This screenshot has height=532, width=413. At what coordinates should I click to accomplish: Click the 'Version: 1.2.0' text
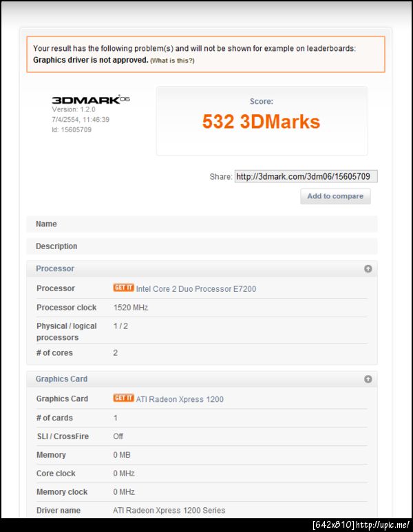click(x=74, y=109)
